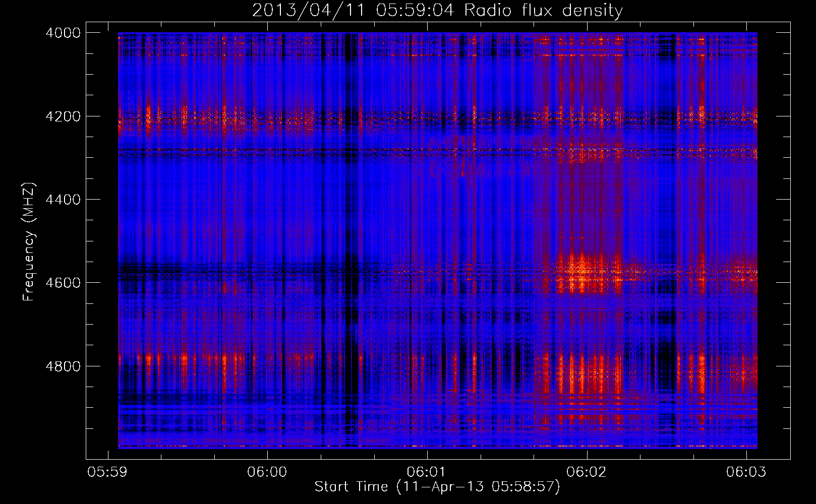
Task: Click the '4600' frequency axis label
Action: pos(63,283)
